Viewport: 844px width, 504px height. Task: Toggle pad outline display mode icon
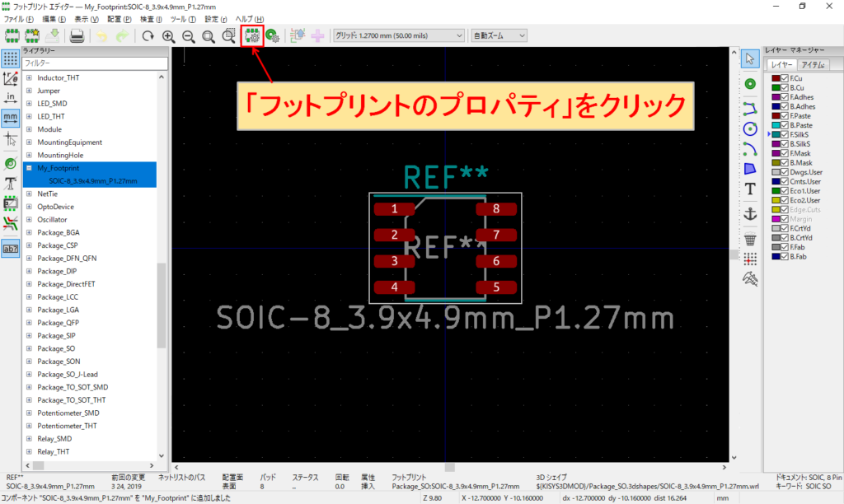coord(10,164)
